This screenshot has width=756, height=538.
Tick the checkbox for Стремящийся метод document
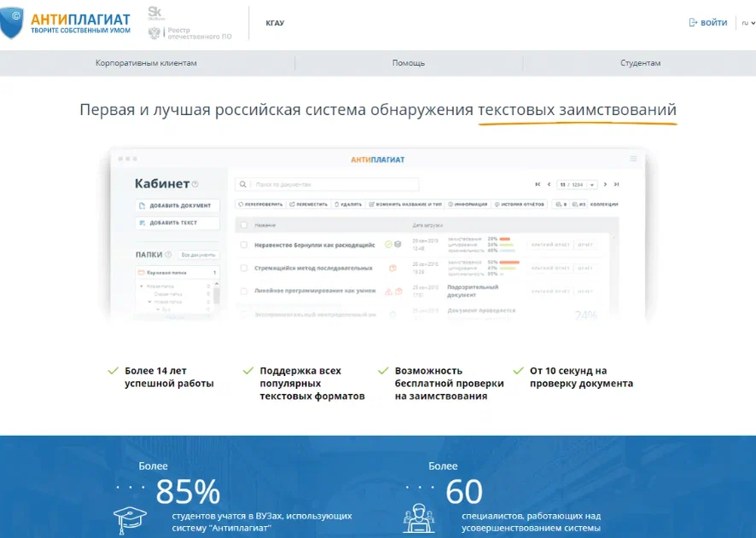[243, 267]
